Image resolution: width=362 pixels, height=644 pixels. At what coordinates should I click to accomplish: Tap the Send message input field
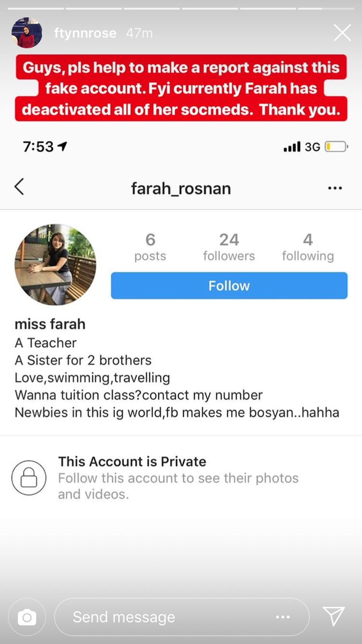181,617
